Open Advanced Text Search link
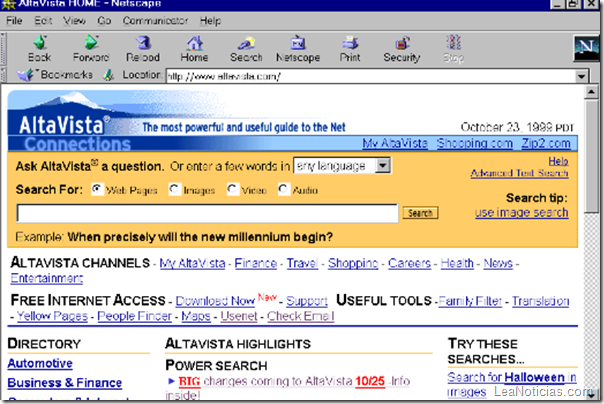The image size is (604, 404). (x=519, y=173)
